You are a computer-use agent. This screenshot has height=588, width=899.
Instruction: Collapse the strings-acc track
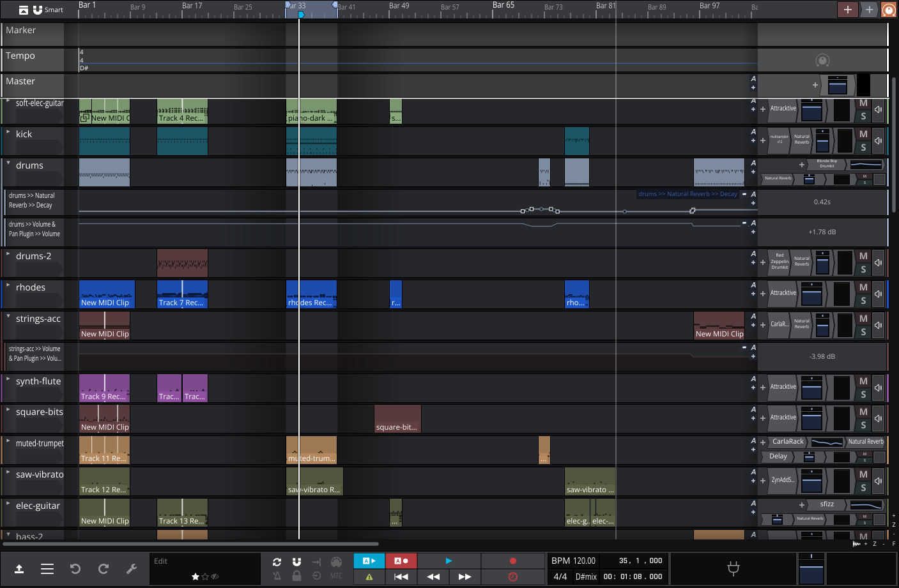point(8,317)
